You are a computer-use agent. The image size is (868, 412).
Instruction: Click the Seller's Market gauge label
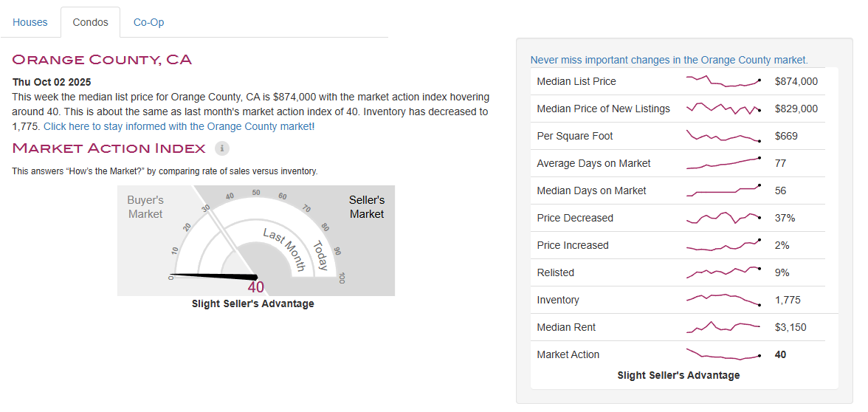367,207
